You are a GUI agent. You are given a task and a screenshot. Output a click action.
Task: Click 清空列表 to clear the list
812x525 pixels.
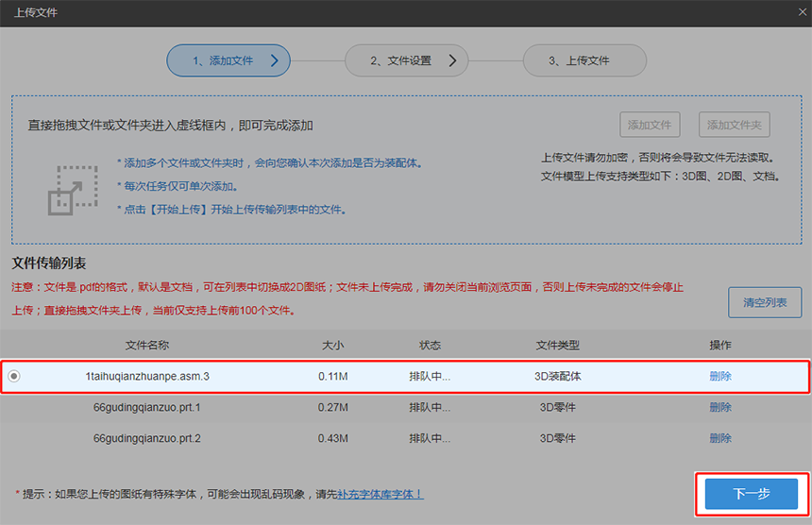(765, 302)
